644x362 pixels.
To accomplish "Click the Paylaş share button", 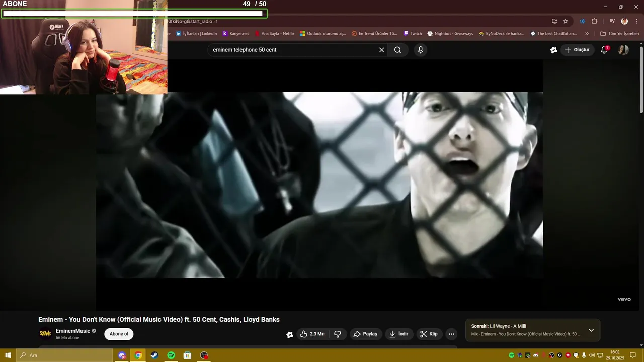I will (365, 334).
